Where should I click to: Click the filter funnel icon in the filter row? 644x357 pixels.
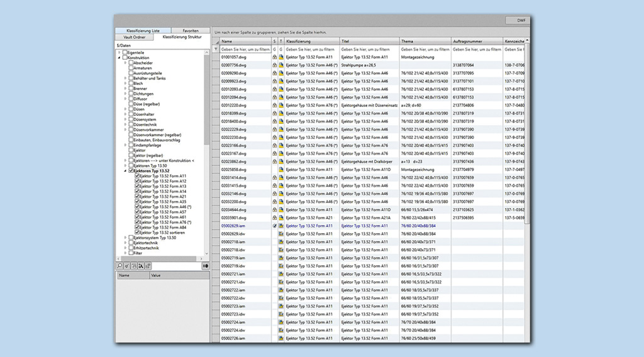pyautogui.click(x=215, y=49)
